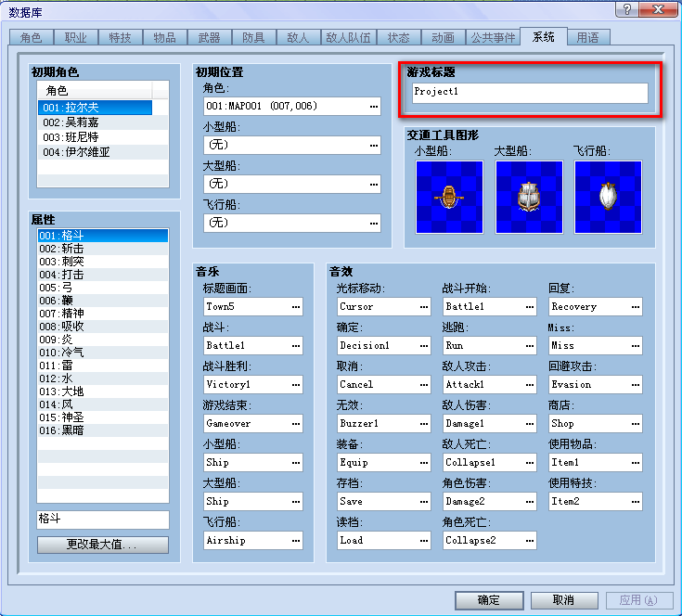Switch to the 状态 tab
The width and height of the screenshot is (682, 616).
(x=399, y=37)
